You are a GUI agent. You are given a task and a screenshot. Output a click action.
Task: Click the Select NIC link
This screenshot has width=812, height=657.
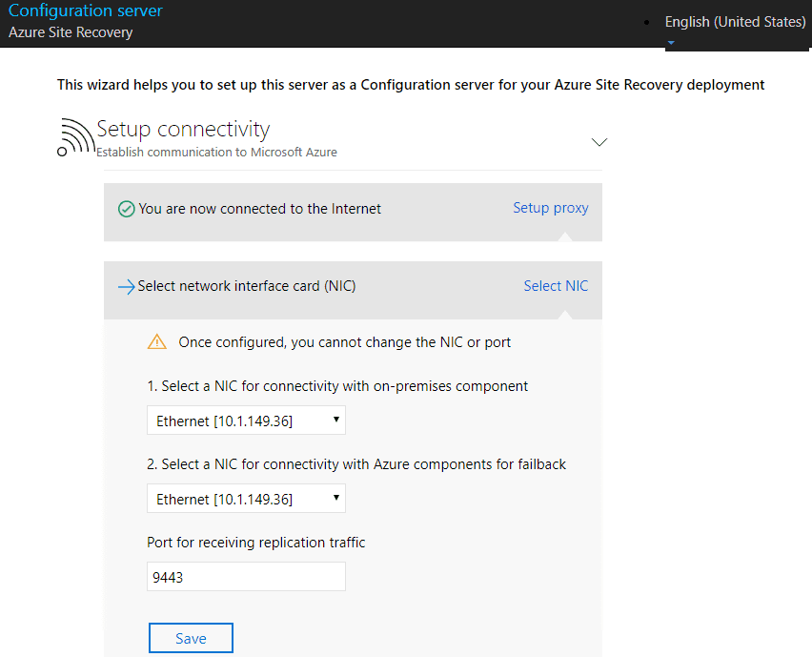556,286
